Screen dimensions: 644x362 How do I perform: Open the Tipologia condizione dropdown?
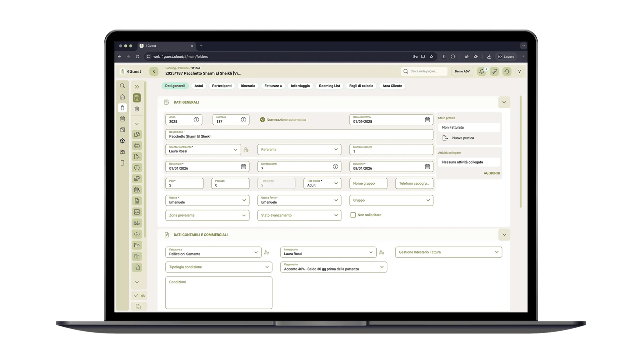(219, 267)
